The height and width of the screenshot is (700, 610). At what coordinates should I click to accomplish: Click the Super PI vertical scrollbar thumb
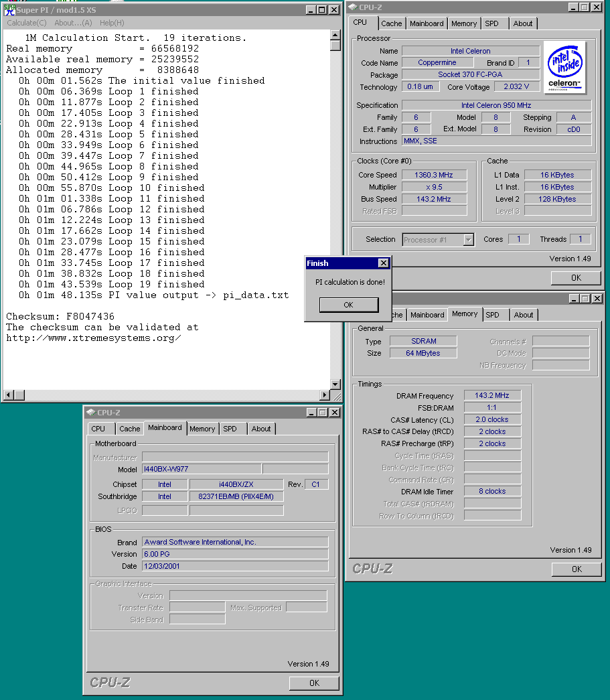[x=335, y=46]
